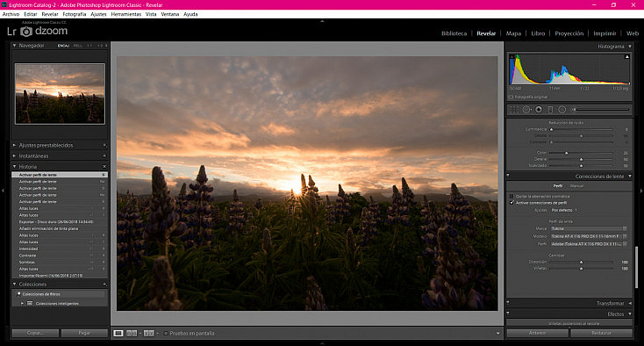Click the Anterior button
Image resolution: width=644 pixels, height=346 pixels.
[538, 333]
